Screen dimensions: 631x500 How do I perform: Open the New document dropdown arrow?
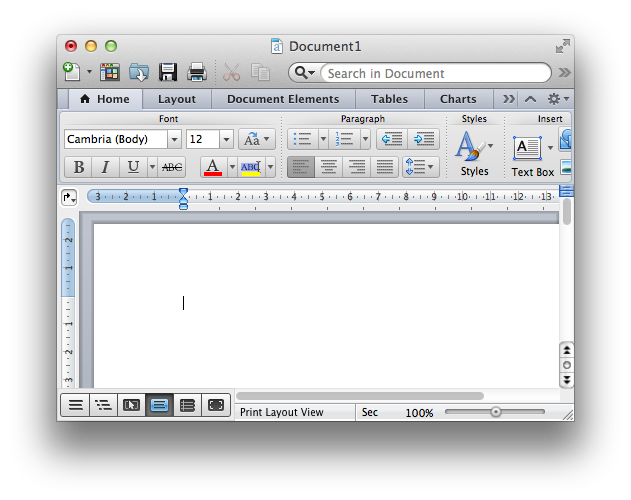89,72
